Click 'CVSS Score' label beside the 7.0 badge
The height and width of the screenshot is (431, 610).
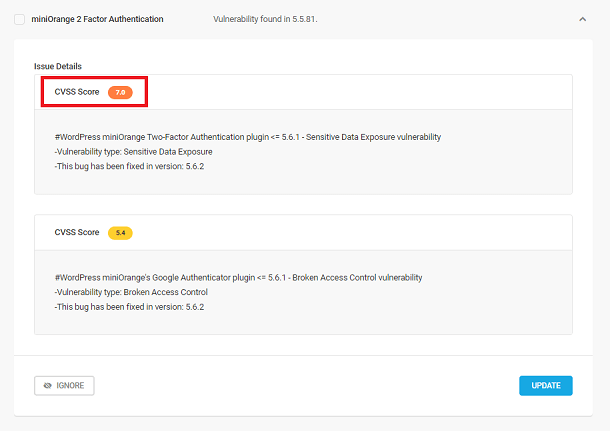[x=77, y=92]
